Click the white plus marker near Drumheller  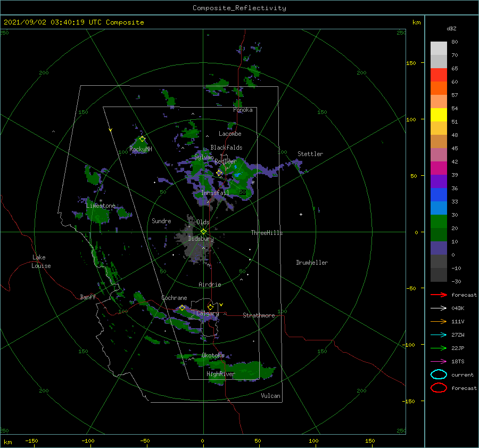click(x=301, y=214)
